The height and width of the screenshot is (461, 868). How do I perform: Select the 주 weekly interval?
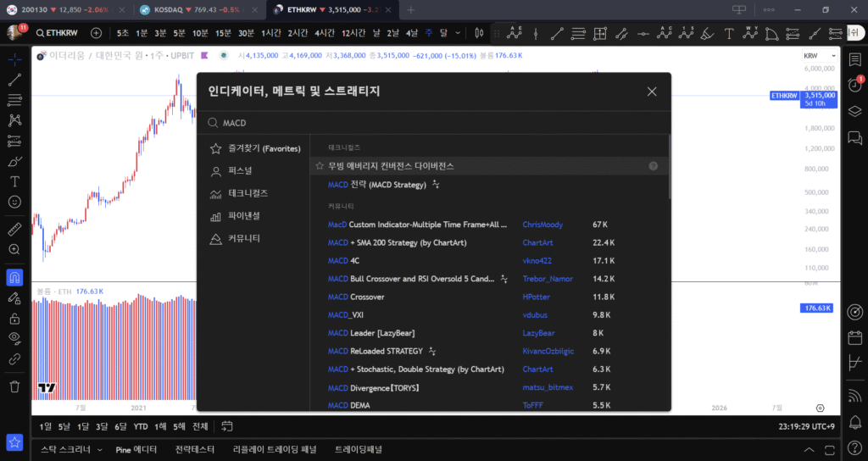pyautogui.click(x=428, y=33)
